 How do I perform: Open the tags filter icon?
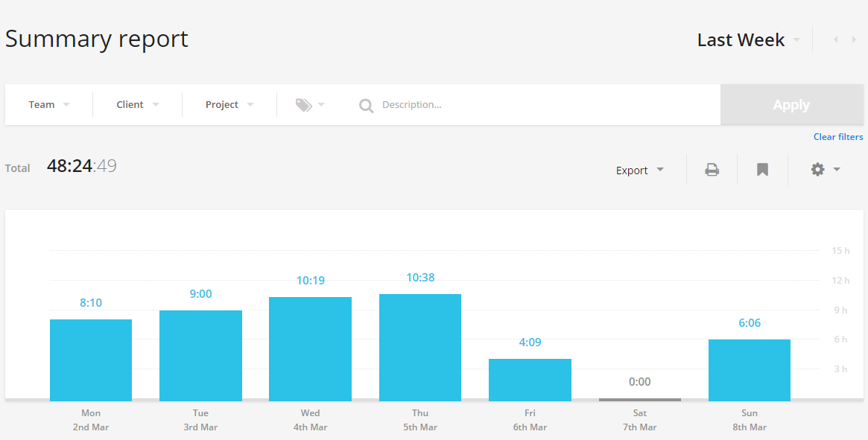[x=304, y=105]
